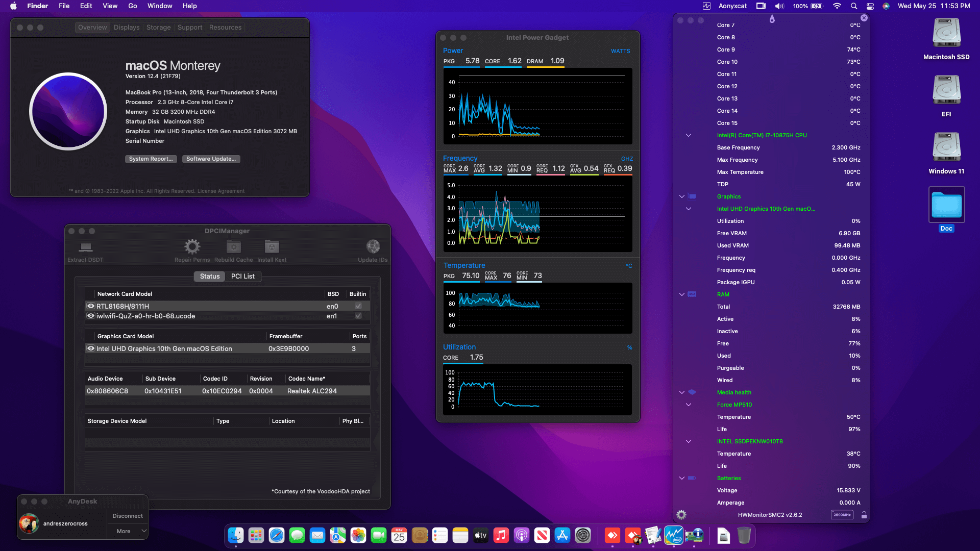Click the Overview tab in About This Mac
This screenshot has width=980, height=551.
tap(92, 28)
